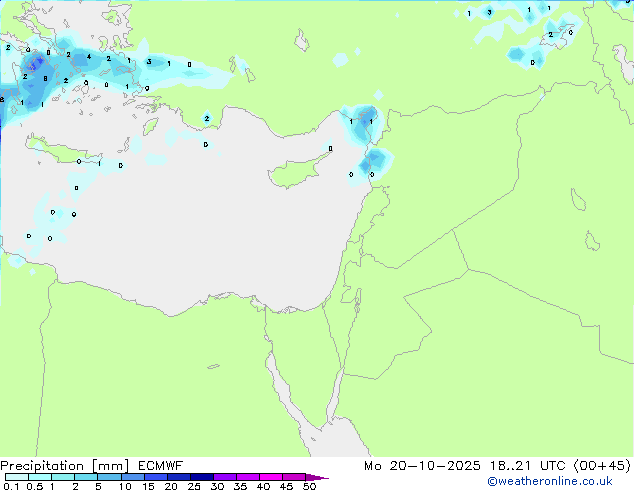
Task: Click the "50" legend scale label
Action: [309, 486]
